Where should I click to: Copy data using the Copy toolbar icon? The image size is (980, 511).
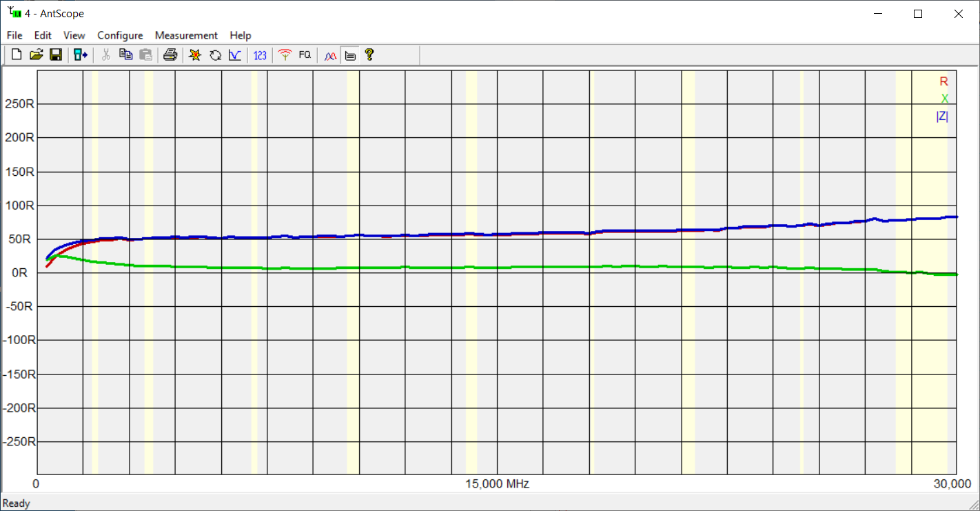click(125, 55)
